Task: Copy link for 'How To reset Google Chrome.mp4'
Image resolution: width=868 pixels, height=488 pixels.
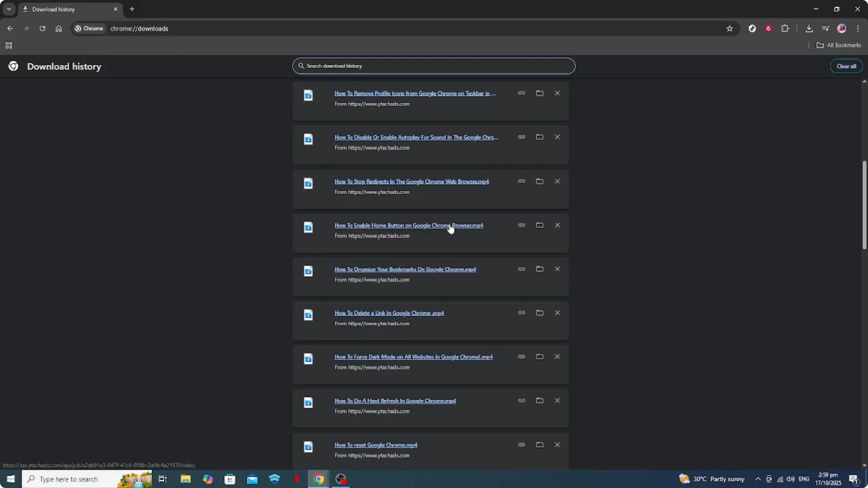Action: click(521, 445)
